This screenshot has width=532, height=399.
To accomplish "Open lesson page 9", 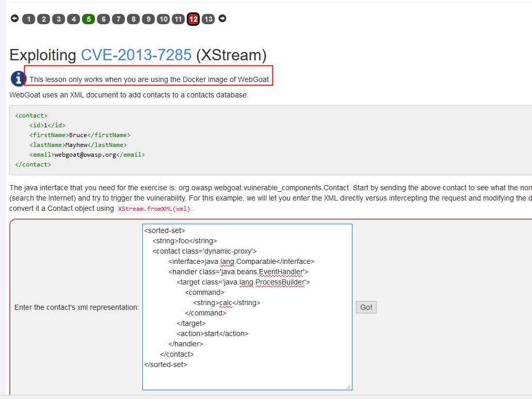I will pyautogui.click(x=148, y=19).
